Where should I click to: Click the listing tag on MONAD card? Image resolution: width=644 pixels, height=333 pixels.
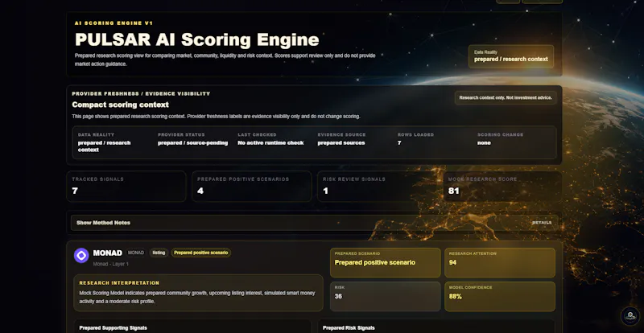pos(159,253)
